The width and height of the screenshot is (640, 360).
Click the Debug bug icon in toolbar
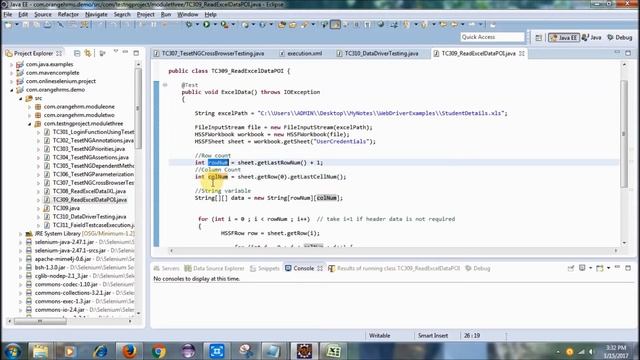(x=189, y=25)
